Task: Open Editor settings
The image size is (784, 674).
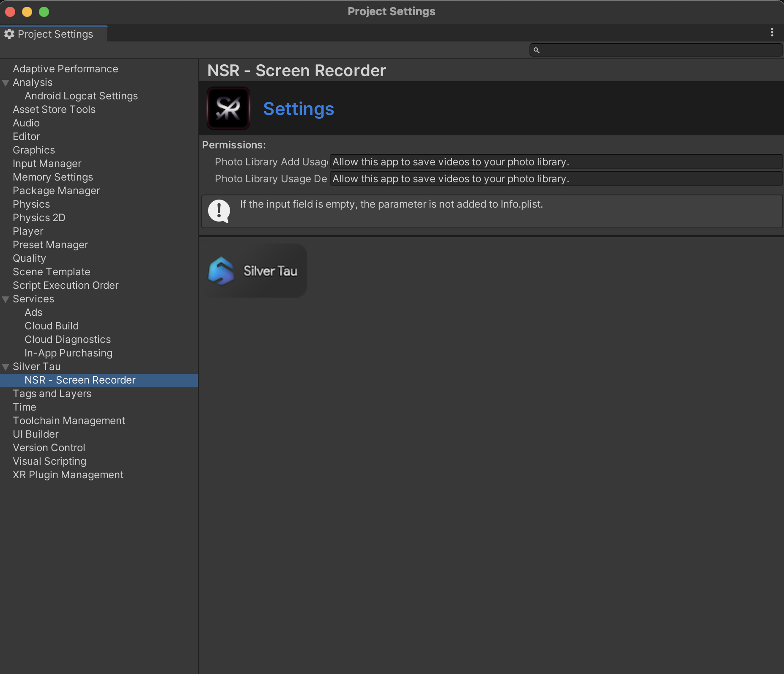Action: pos(26,137)
